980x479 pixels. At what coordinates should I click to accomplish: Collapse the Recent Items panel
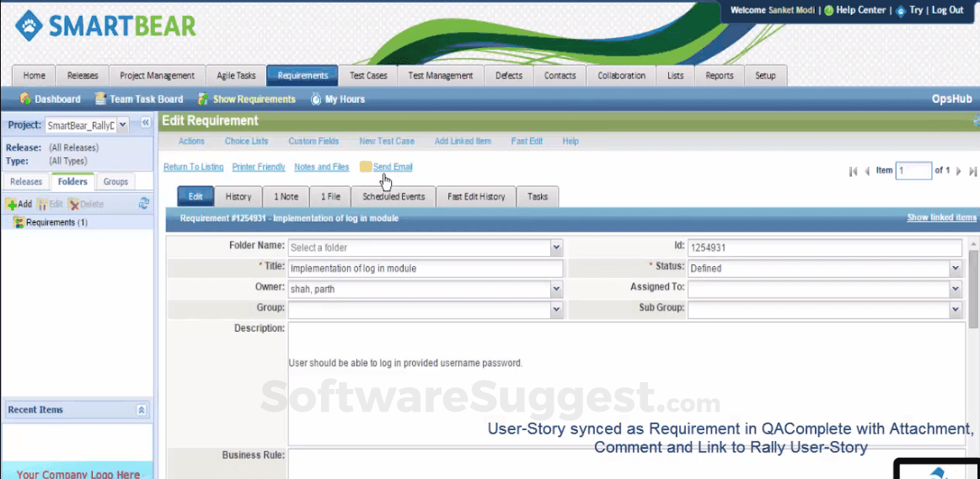(x=142, y=410)
